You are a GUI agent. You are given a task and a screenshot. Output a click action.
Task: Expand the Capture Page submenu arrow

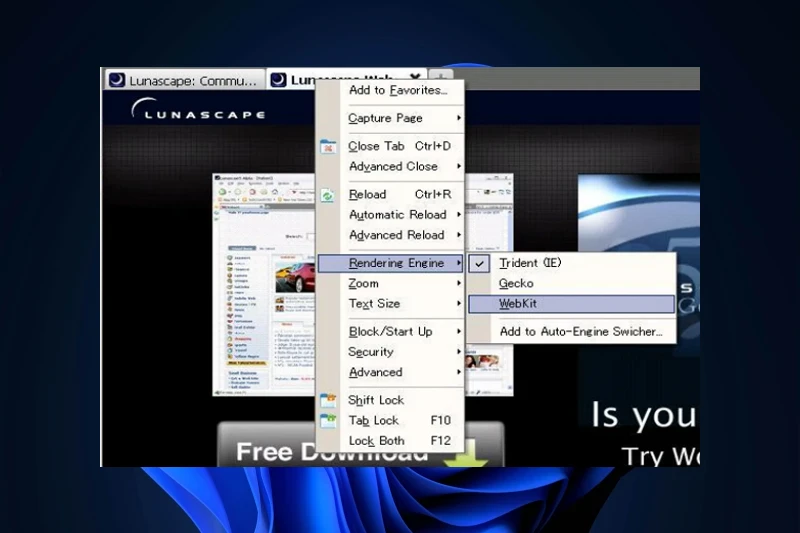click(459, 118)
